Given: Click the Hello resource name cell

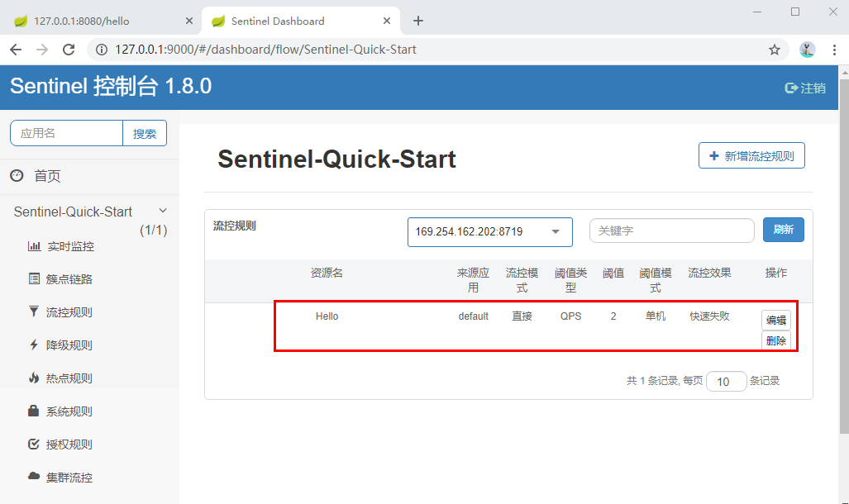Looking at the screenshot, I should pyautogui.click(x=327, y=316).
